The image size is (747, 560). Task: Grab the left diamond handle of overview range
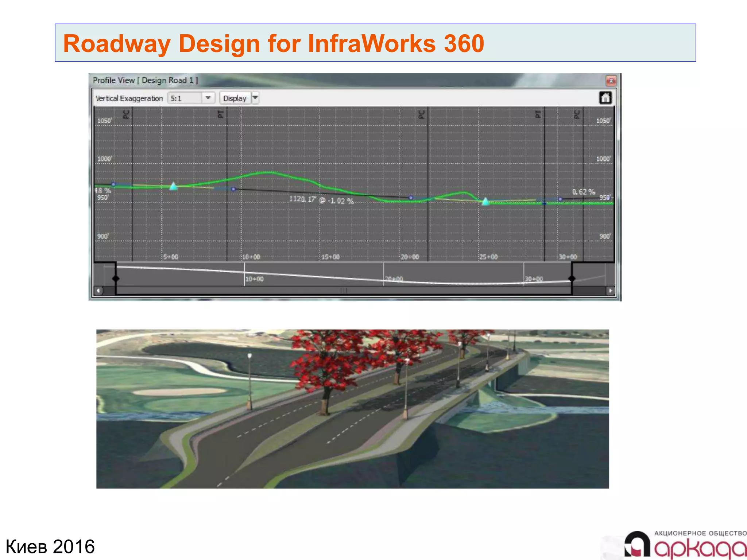coord(116,279)
